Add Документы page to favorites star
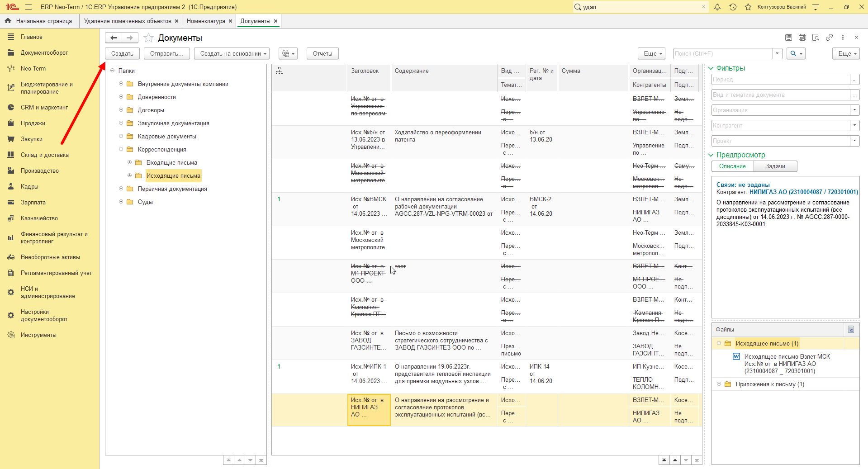This screenshot has height=469, width=868. (148, 38)
